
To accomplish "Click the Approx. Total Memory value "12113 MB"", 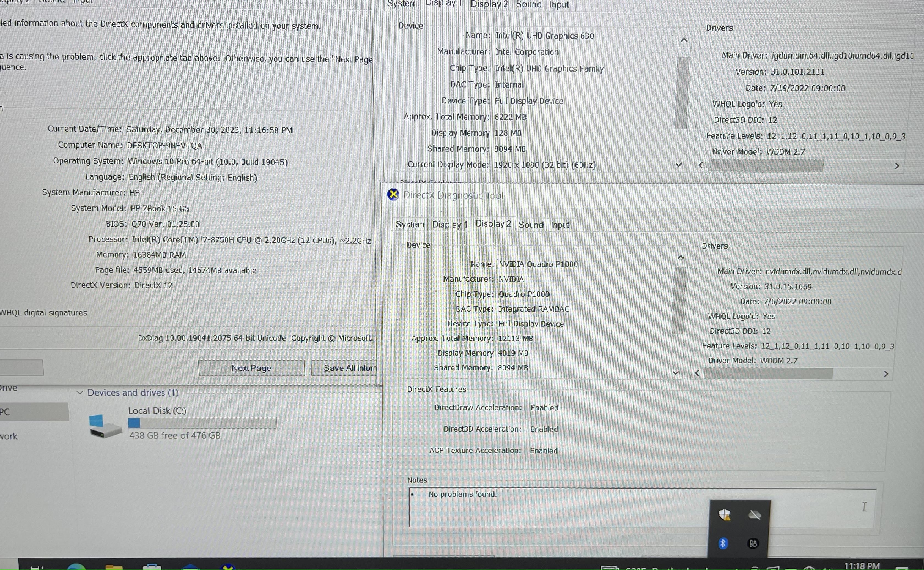I will tap(515, 339).
